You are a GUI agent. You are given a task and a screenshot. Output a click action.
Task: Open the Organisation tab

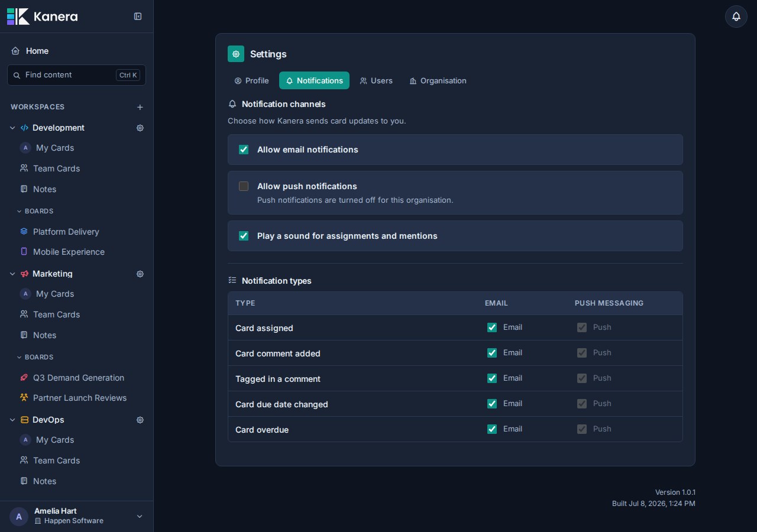click(x=438, y=80)
